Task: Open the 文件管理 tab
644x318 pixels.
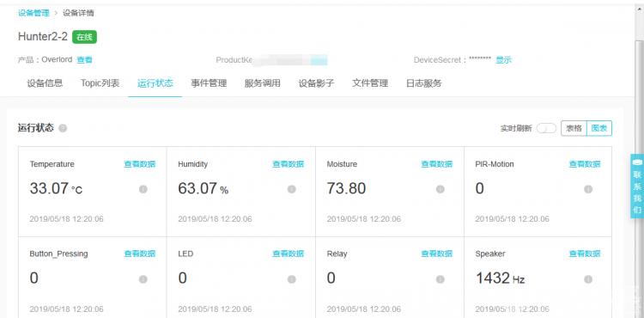Action: pos(370,83)
